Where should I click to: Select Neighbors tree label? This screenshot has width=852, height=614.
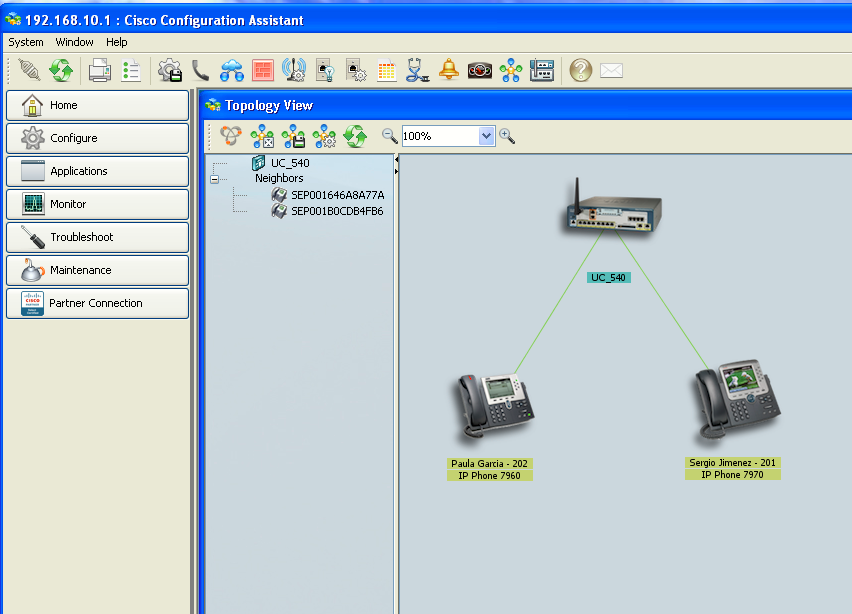point(279,178)
